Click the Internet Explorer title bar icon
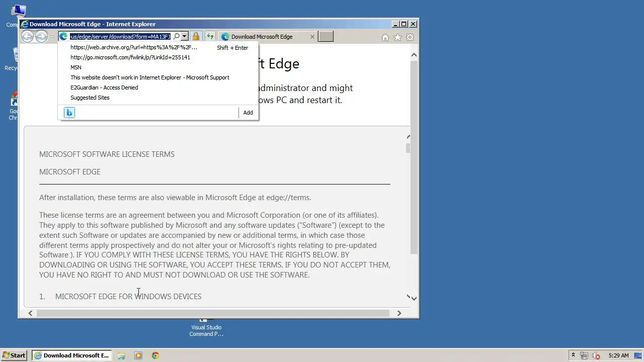The height and width of the screenshot is (362, 644). (x=24, y=24)
